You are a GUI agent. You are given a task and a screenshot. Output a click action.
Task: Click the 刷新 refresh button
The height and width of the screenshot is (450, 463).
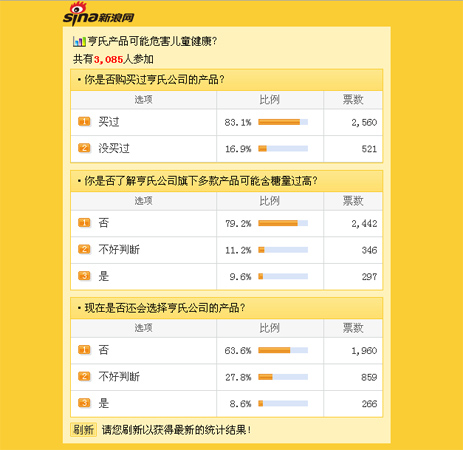coord(83,430)
